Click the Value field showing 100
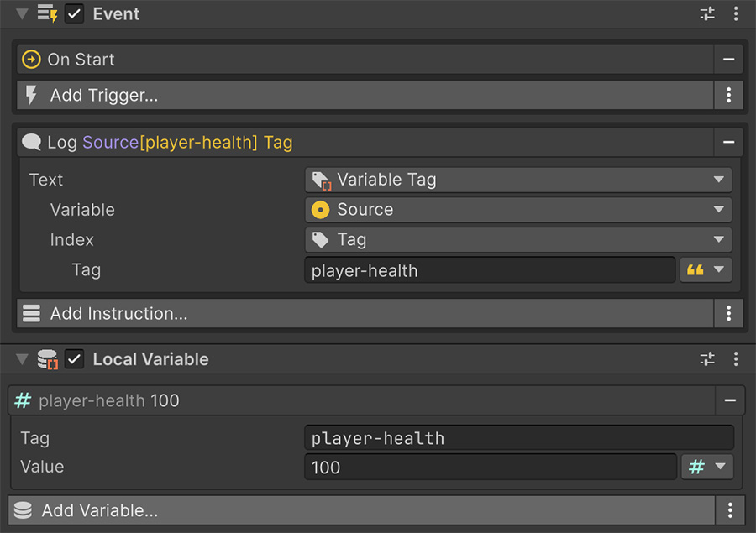756x533 pixels. (x=491, y=467)
